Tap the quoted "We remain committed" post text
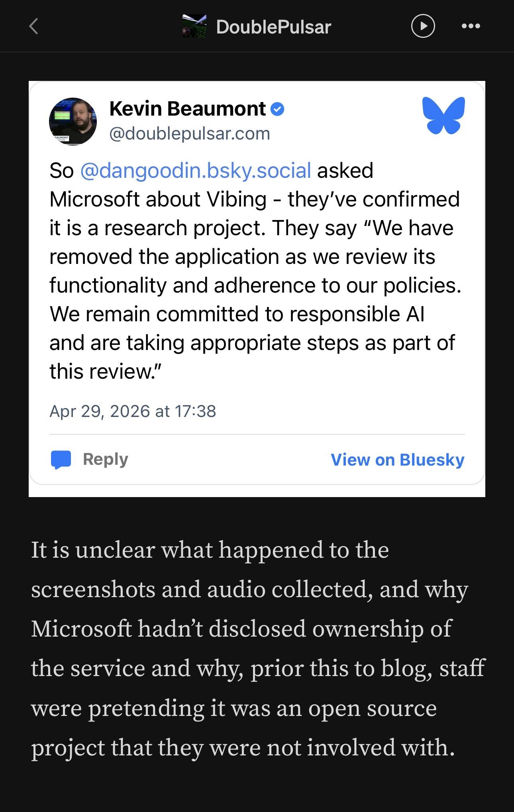This screenshot has width=514, height=812. 237,314
